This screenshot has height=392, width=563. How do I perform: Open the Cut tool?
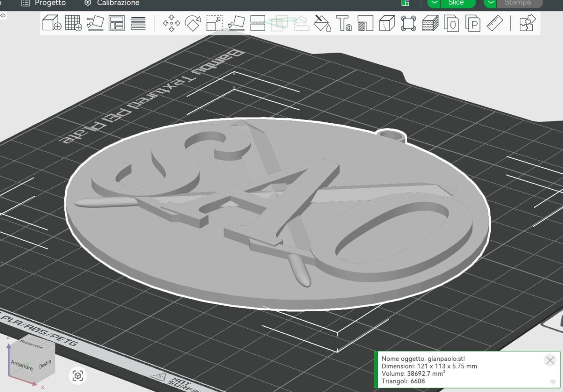(257, 23)
